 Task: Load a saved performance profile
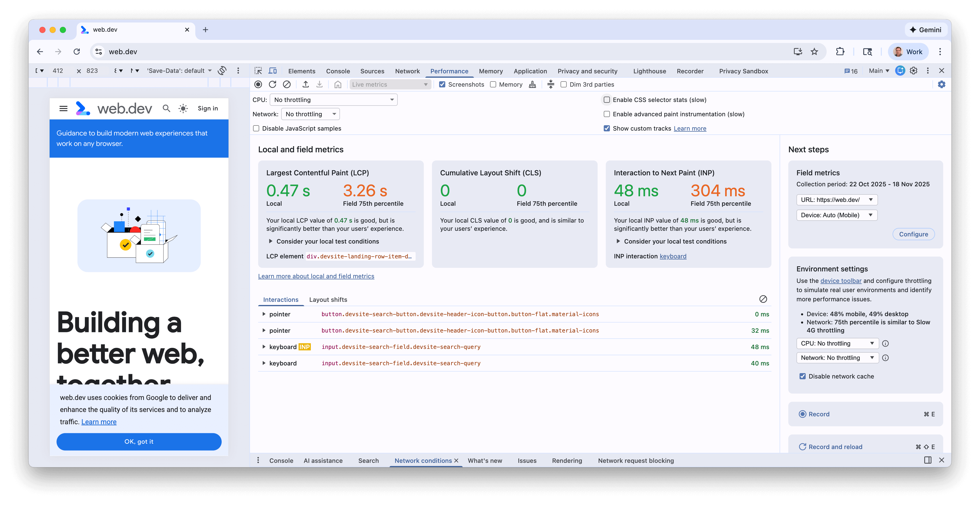pyautogui.click(x=305, y=84)
